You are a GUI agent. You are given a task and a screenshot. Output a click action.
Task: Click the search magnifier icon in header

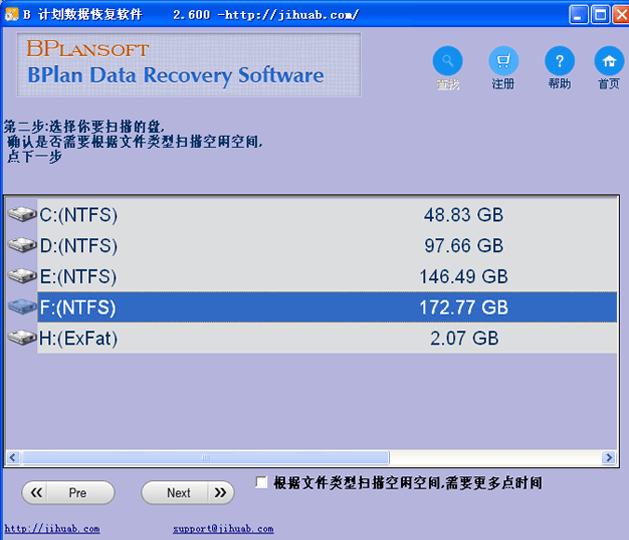coord(447,61)
